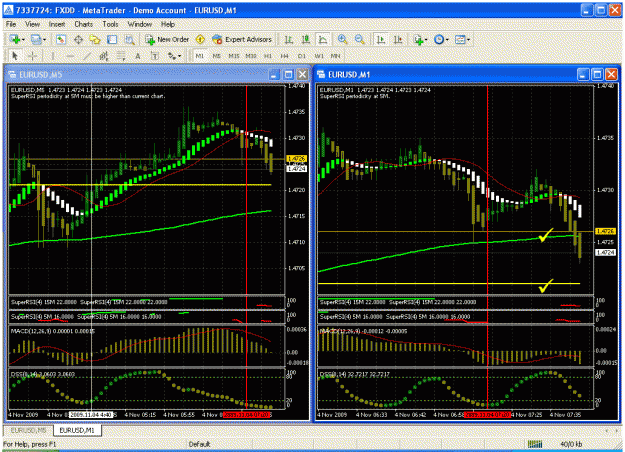This screenshot has width=625, height=452.
Task: Select the Fibonacci Retracement tool
Action: [121, 56]
